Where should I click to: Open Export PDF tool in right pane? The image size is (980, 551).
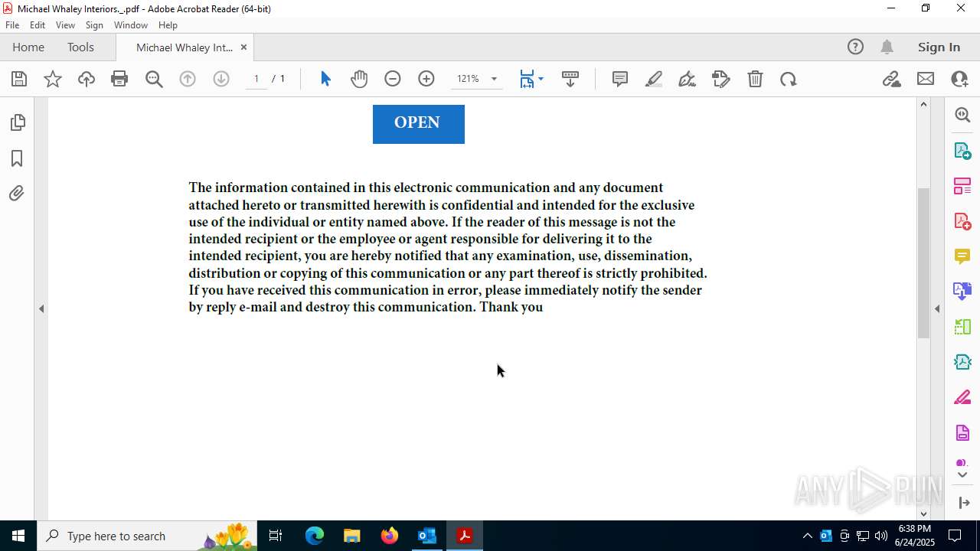(962, 150)
